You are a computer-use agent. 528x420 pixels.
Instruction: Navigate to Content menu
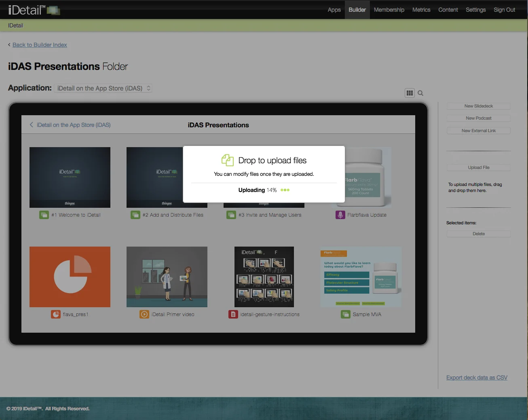[448, 10]
